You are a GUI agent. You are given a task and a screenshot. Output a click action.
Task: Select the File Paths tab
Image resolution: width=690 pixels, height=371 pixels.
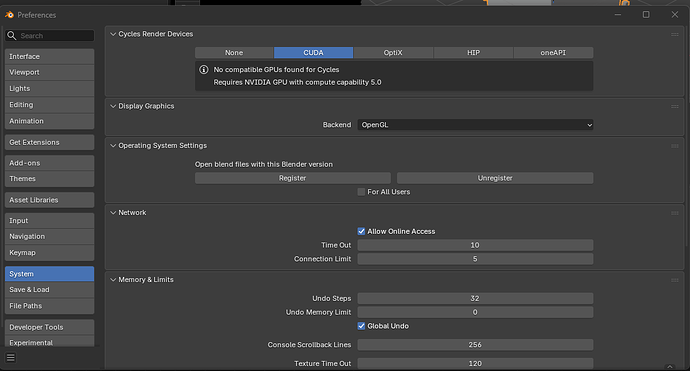click(49, 306)
